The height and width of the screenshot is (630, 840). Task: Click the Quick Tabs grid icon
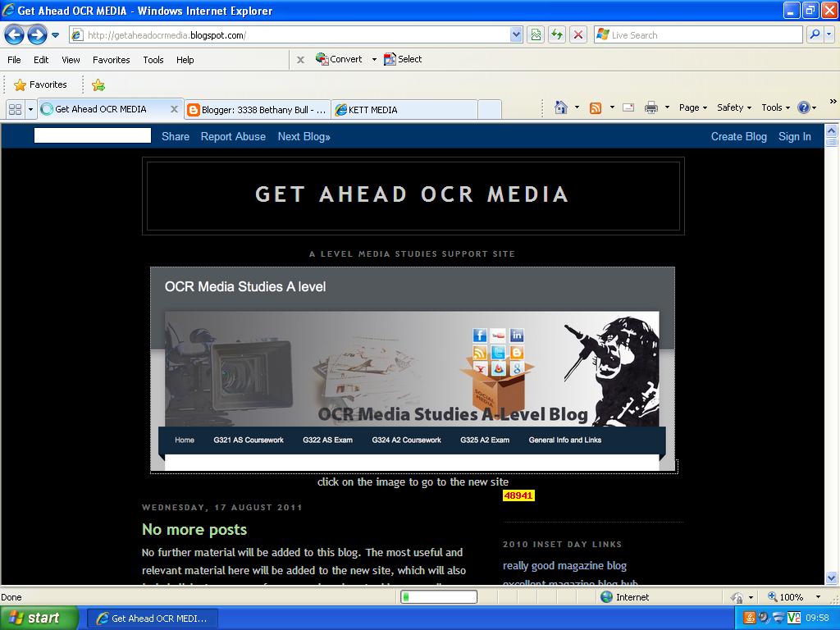pos(15,109)
